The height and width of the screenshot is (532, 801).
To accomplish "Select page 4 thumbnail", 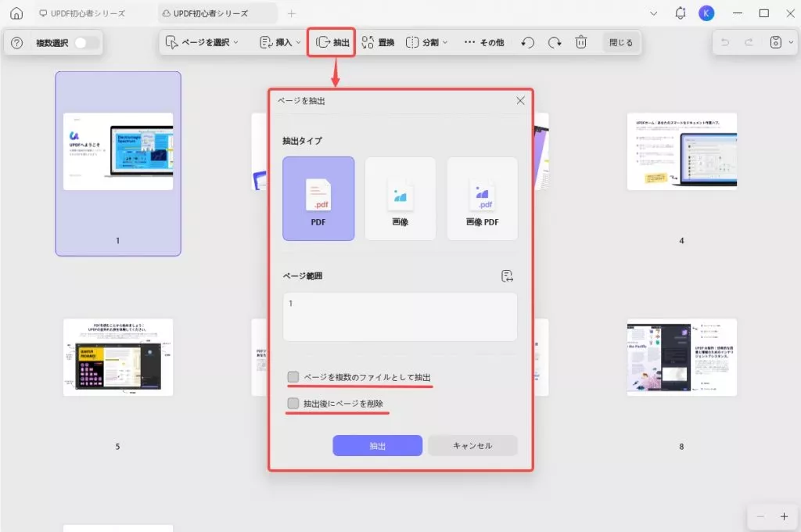I will point(681,152).
